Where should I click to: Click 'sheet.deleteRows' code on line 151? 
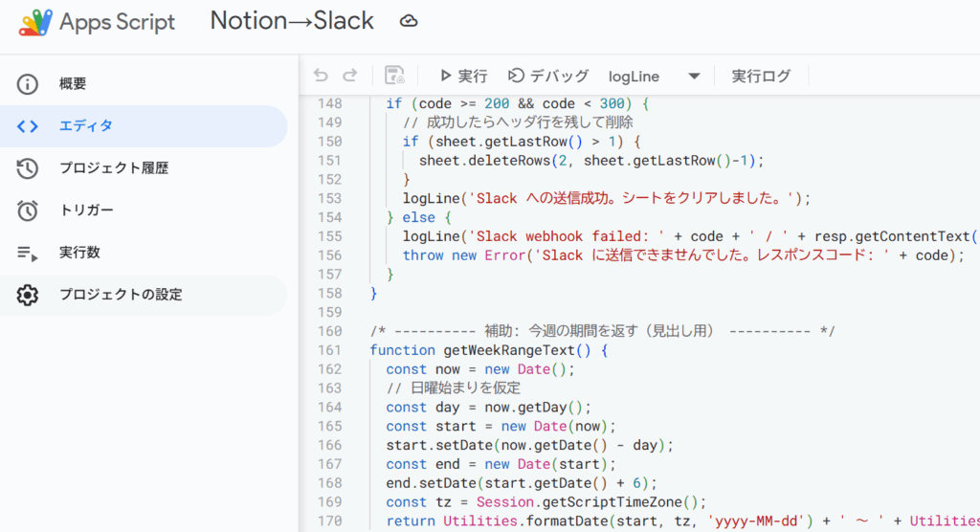coord(484,161)
